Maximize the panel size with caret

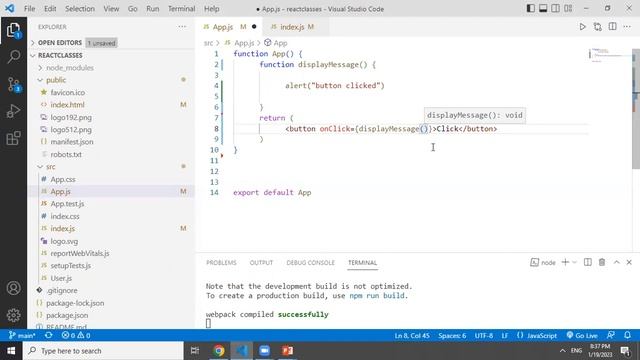click(x=617, y=262)
